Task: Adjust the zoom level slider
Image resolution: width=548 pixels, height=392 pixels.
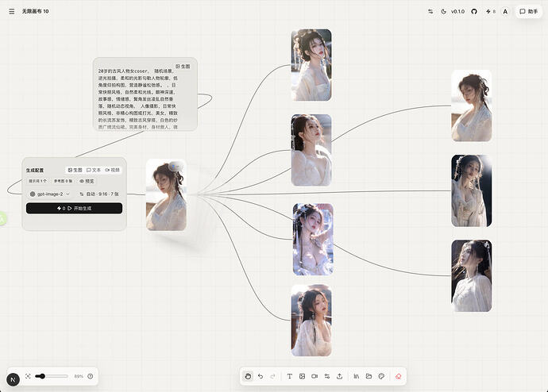Action: (52, 376)
